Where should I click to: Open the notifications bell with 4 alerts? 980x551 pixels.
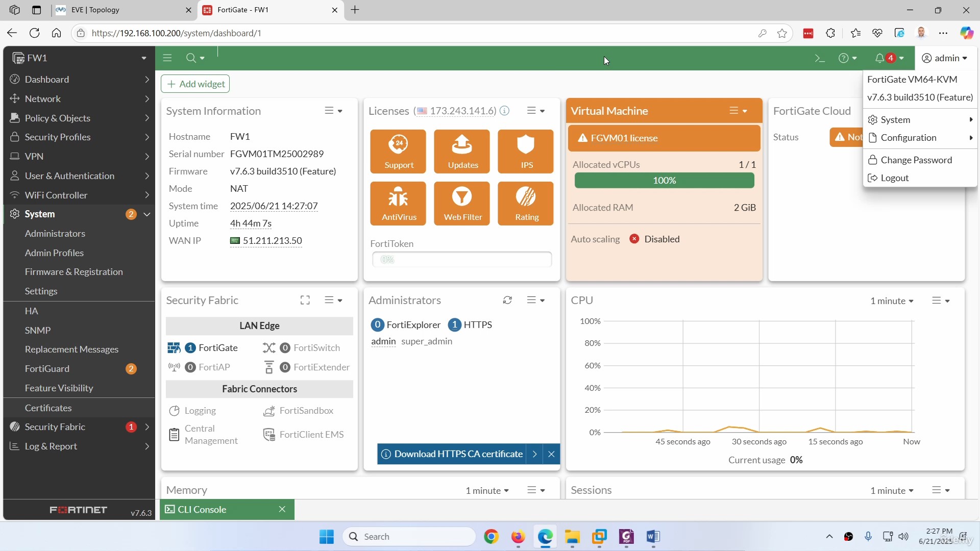889,58
